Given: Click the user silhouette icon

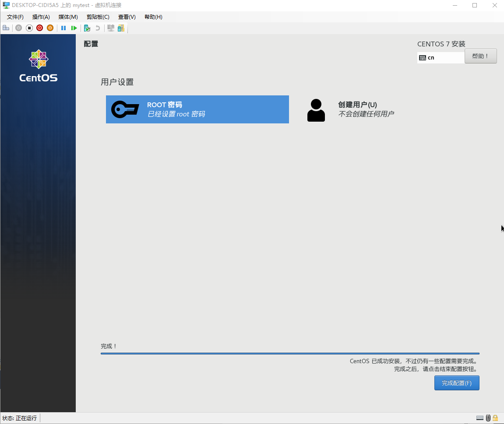Looking at the screenshot, I should [x=316, y=110].
